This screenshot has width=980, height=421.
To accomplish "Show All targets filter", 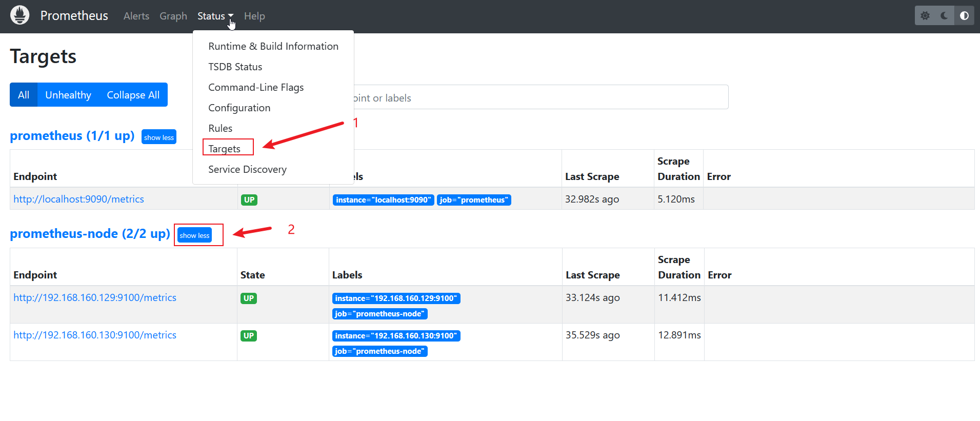I will [24, 95].
